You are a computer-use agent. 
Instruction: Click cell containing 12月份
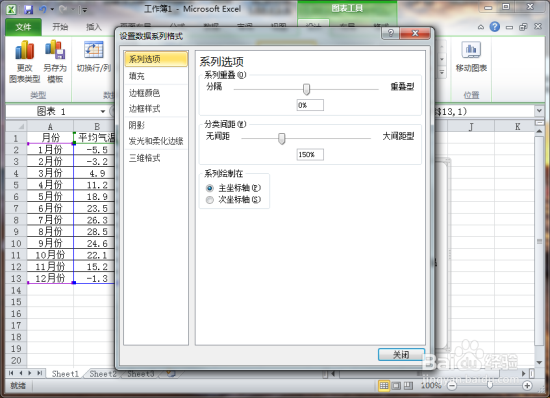click(50, 278)
